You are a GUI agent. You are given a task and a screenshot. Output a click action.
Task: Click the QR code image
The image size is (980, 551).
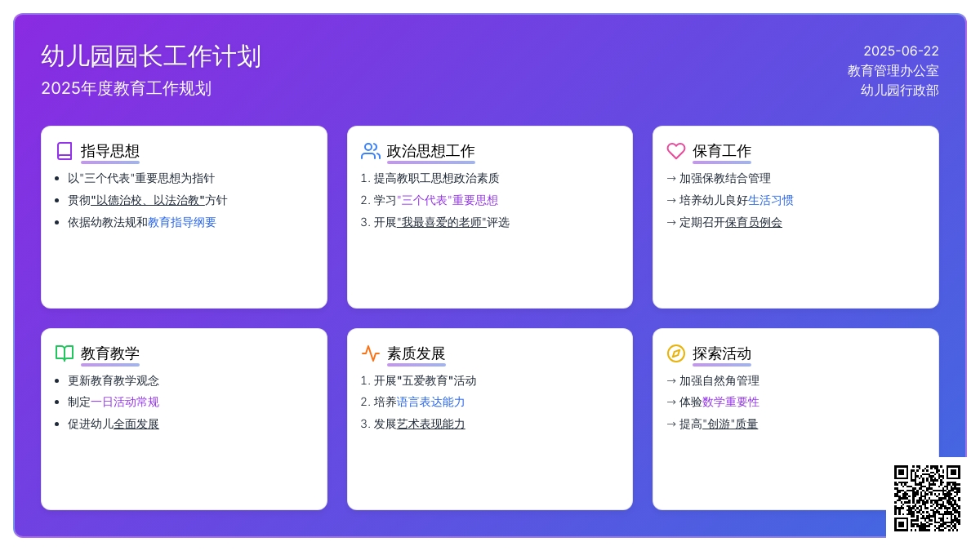(x=927, y=498)
